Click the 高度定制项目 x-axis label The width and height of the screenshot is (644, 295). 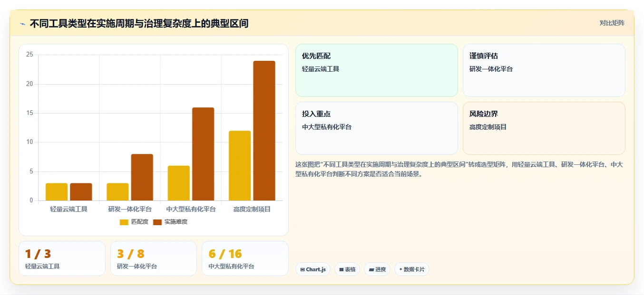(252, 209)
